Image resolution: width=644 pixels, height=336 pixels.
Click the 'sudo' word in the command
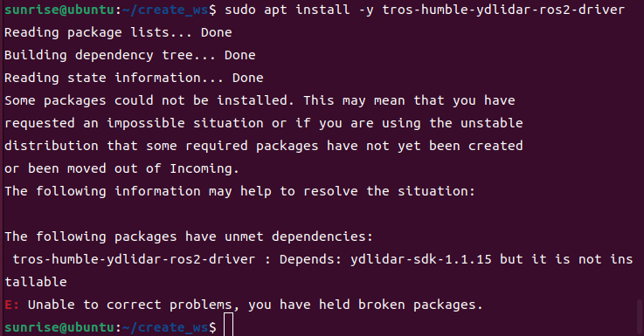click(239, 10)
